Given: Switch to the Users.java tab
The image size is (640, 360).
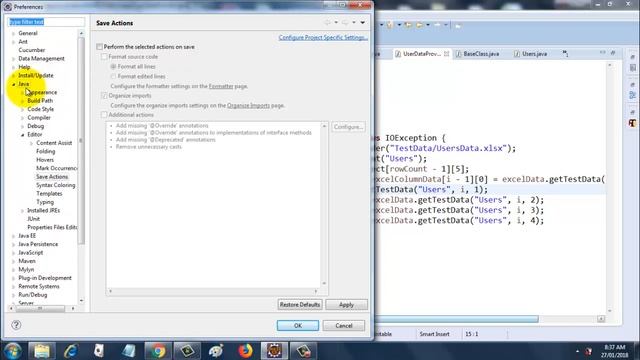Looking at the screenshot, I should (534, 53).
